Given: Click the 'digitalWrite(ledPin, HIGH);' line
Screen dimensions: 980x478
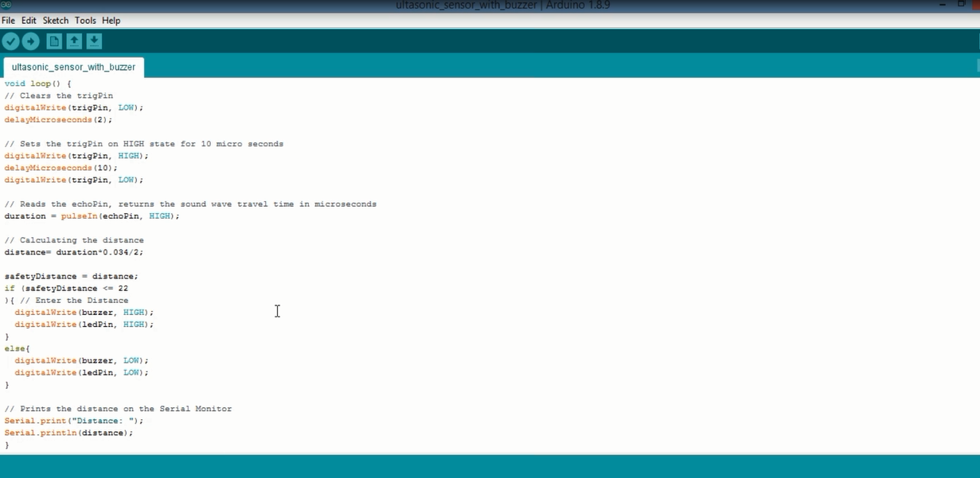Looking at the screenshot, I should 84,324.
